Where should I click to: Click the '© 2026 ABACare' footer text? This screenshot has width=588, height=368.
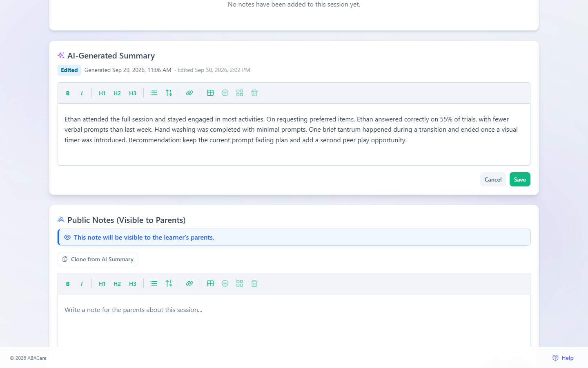click(28, 358)
